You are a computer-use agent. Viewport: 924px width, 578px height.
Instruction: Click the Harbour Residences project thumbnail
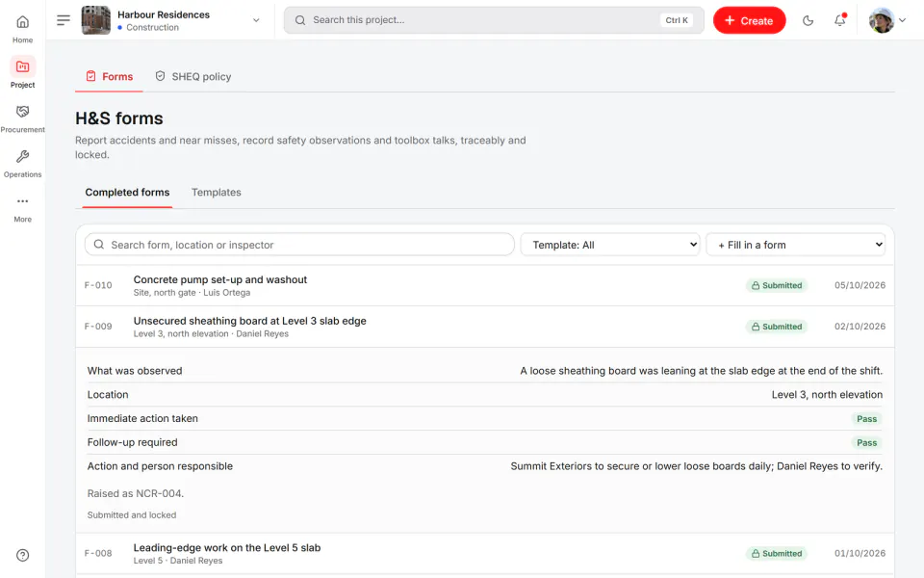(95, 20)
